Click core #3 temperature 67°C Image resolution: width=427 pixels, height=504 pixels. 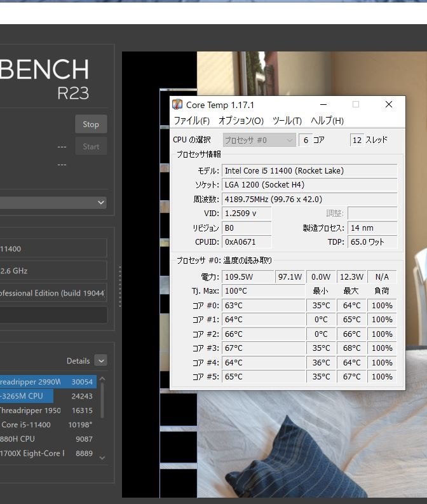tap(263, 348)
